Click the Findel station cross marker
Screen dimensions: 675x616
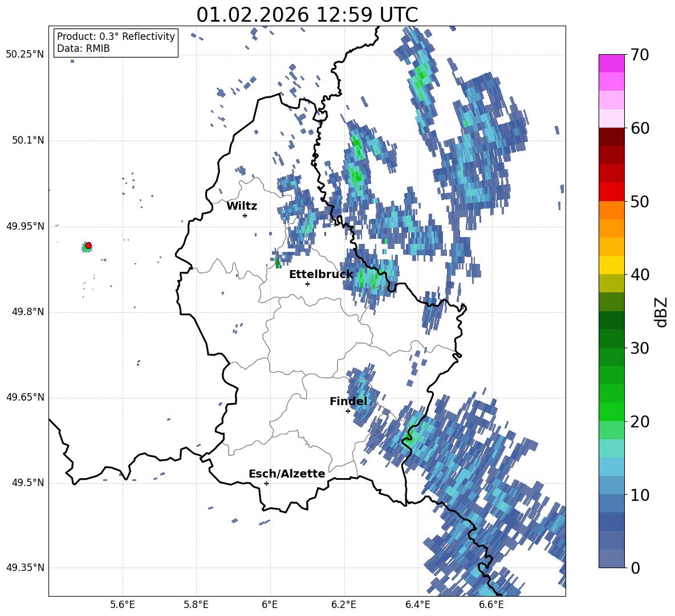(348, 411)
